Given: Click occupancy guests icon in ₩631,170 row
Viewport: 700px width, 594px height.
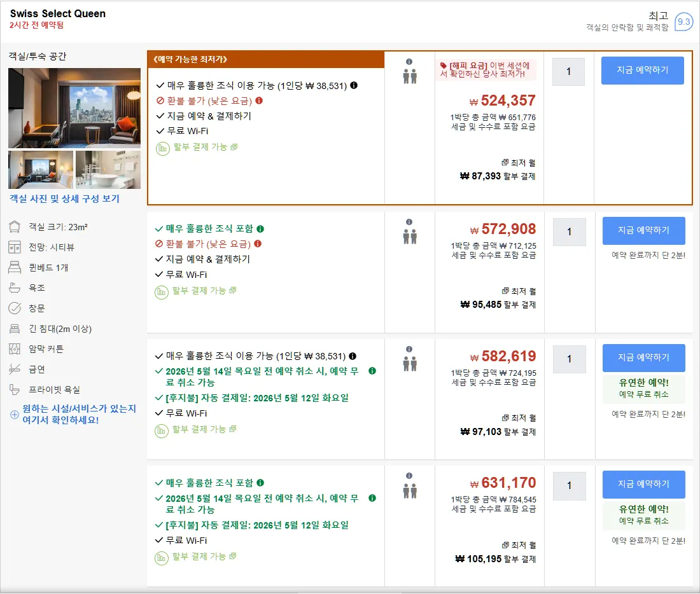Looking at the screenshot, I should pyautogui.click(x=410, y=491).
